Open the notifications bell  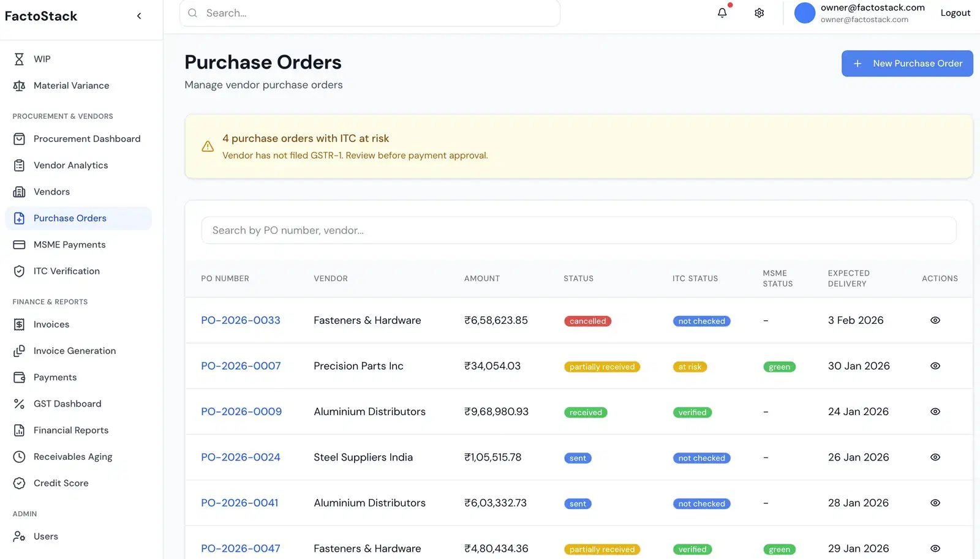(x=722, y=13)
